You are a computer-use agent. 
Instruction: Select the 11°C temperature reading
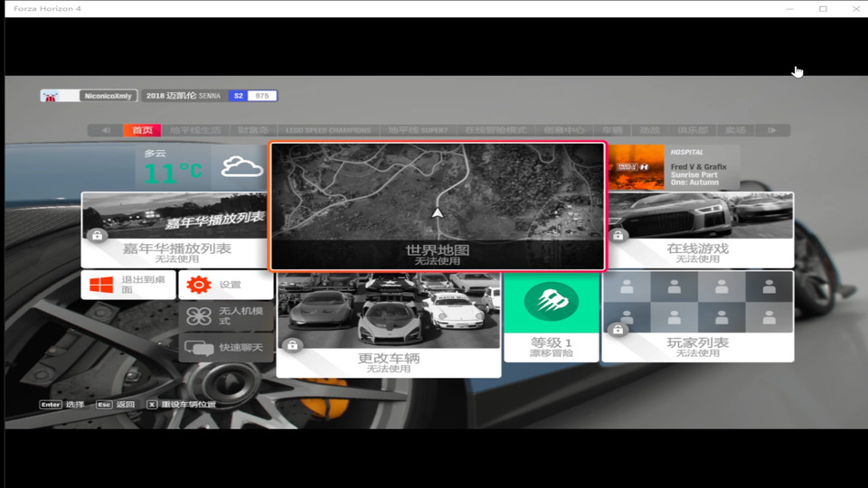pyautogui.click(x=172, y=173)
